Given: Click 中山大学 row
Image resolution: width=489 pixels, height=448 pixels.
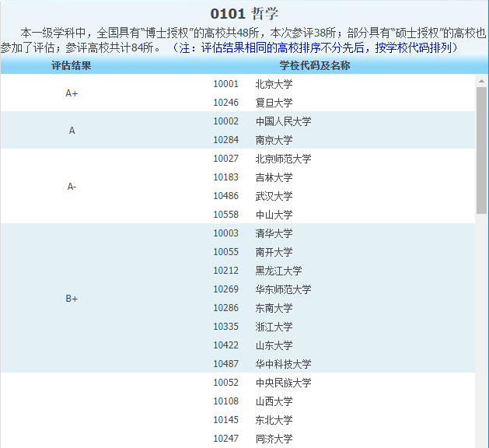Looking at the screenshot, I should 309,215.
